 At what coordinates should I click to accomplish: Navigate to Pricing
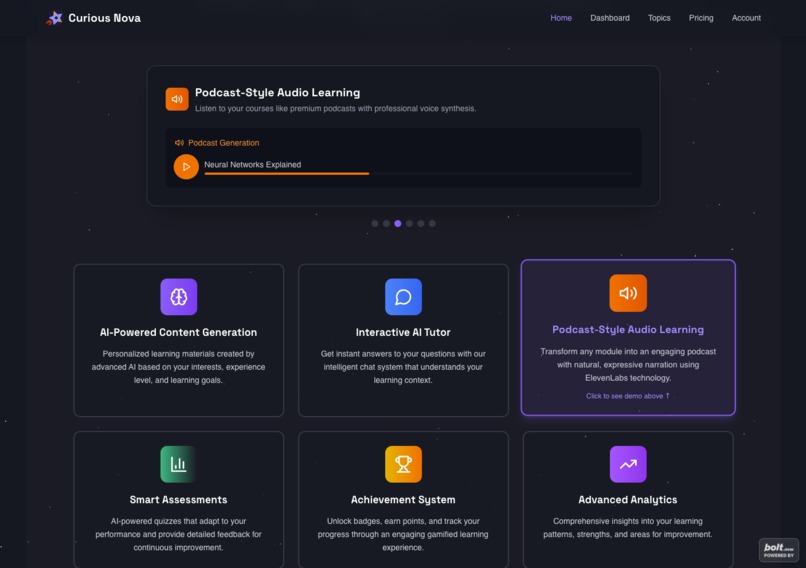coord(701,18)
